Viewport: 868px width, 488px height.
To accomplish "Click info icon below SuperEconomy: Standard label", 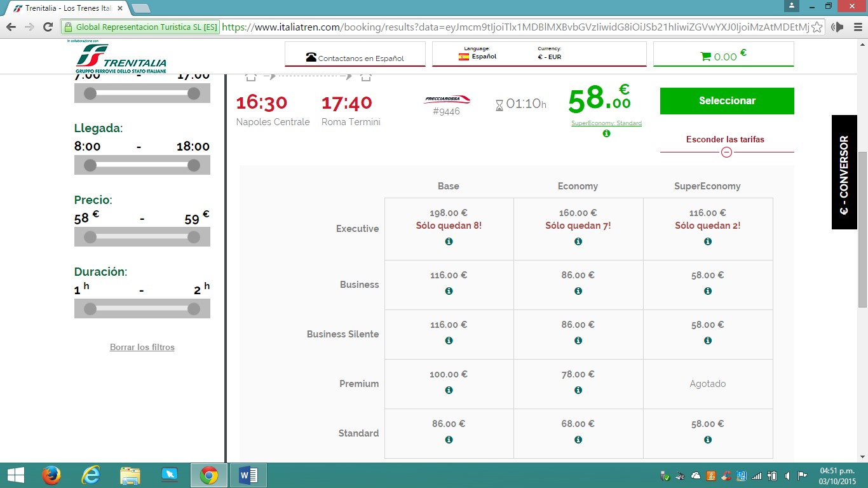I will tap(606, 133).
